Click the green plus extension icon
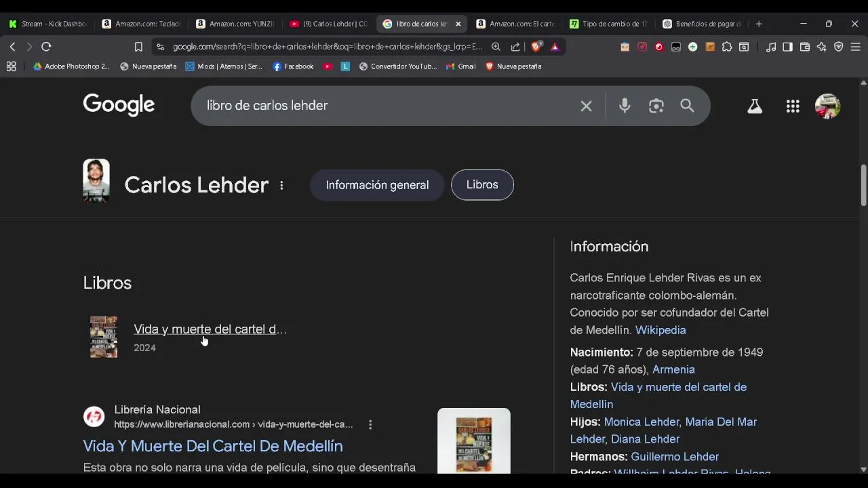Image resolution: width=868 pixels, height=488 pixels. [x=692, y=47]
